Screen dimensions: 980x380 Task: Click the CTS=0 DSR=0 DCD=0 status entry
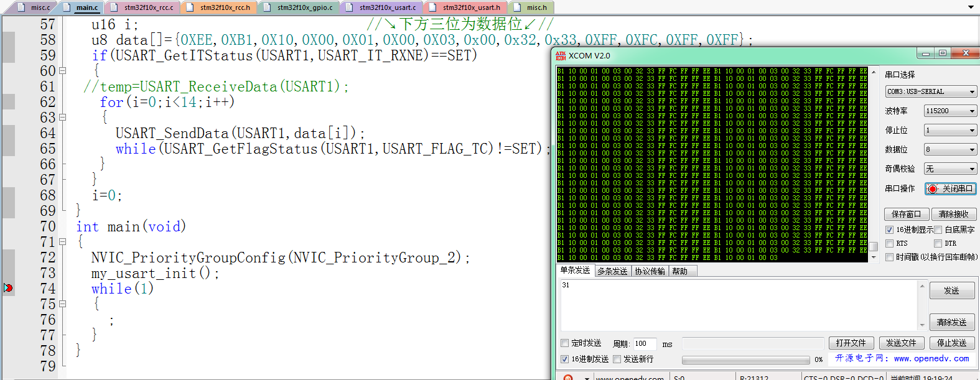[x=843, y=377]
